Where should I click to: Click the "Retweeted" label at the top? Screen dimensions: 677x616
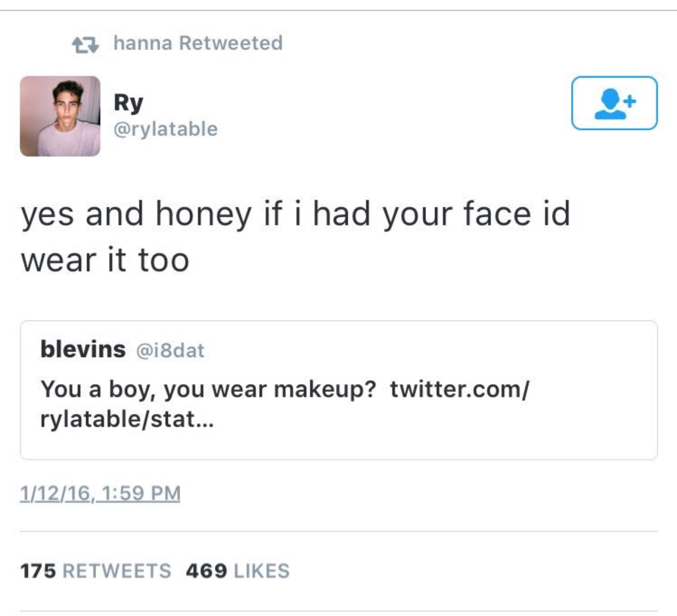coord(231,43)
